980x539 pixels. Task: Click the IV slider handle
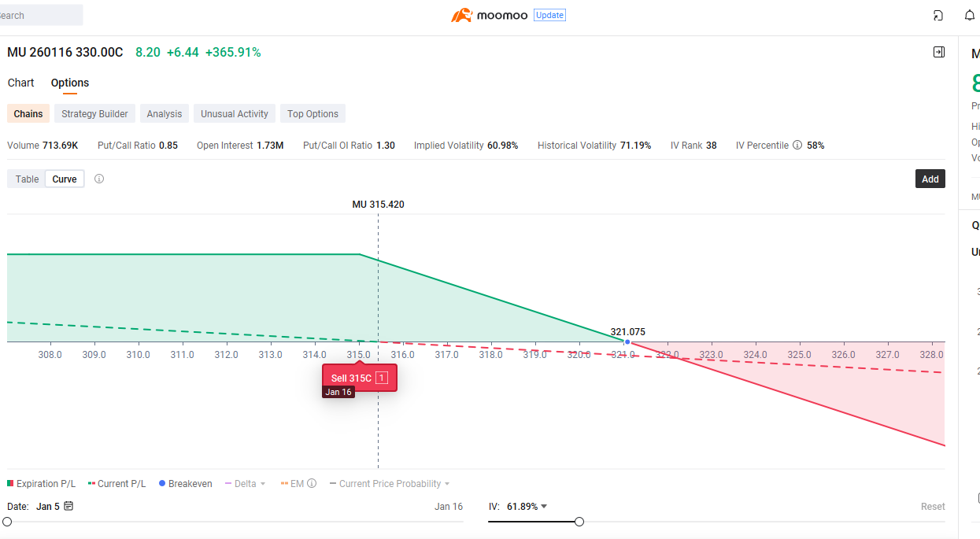579,522
